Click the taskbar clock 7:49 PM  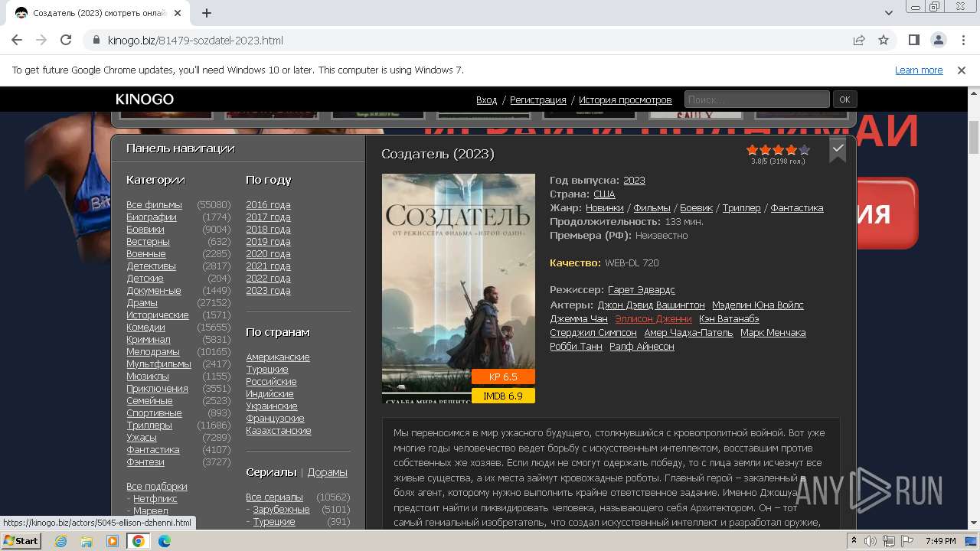point(940,541)
